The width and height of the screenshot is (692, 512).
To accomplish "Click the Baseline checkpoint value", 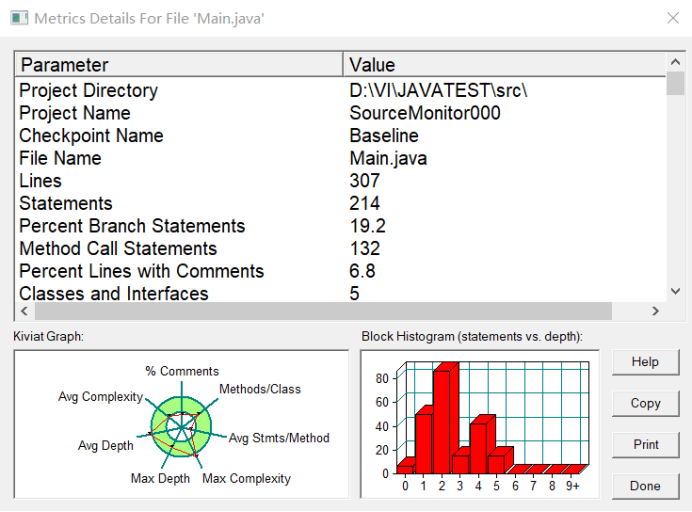I will click(384, 136).
